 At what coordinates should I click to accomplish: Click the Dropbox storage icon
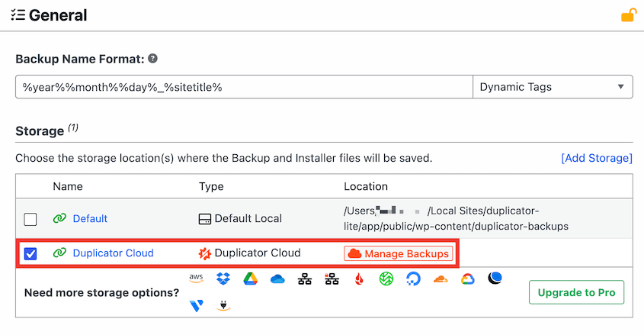223,279
